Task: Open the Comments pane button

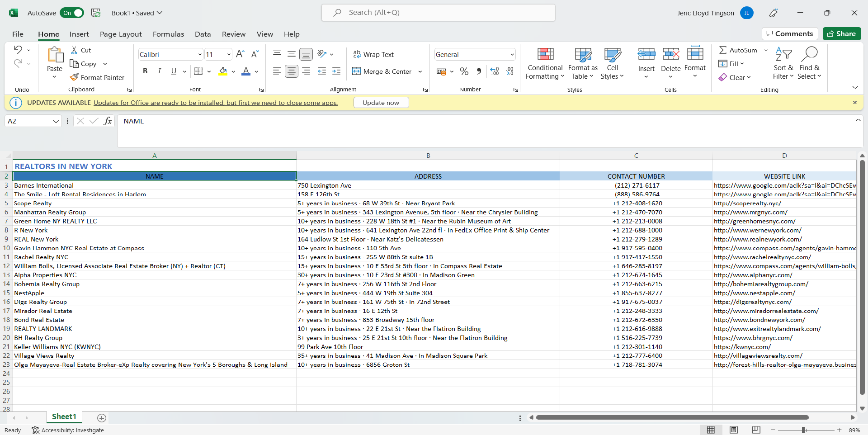Action: pos(790,33)
